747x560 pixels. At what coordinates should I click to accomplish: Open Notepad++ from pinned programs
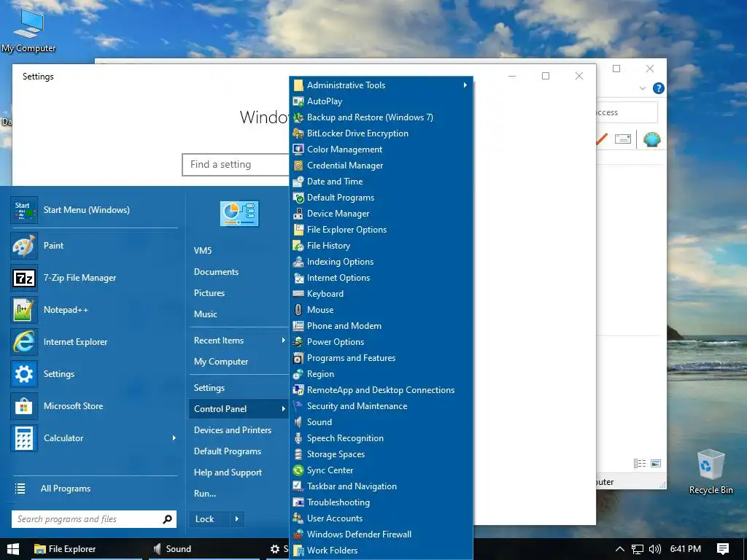94,309
